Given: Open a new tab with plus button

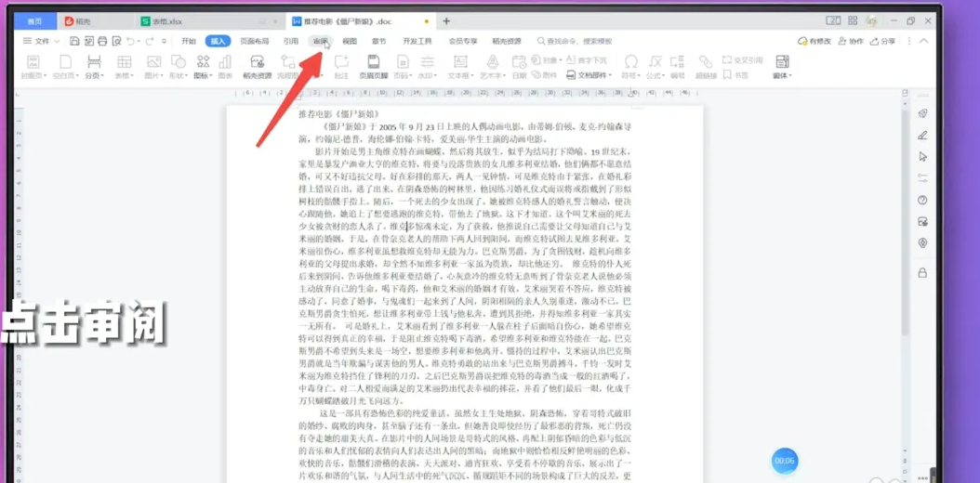Looking at the screenshot, I should point(446,20).
